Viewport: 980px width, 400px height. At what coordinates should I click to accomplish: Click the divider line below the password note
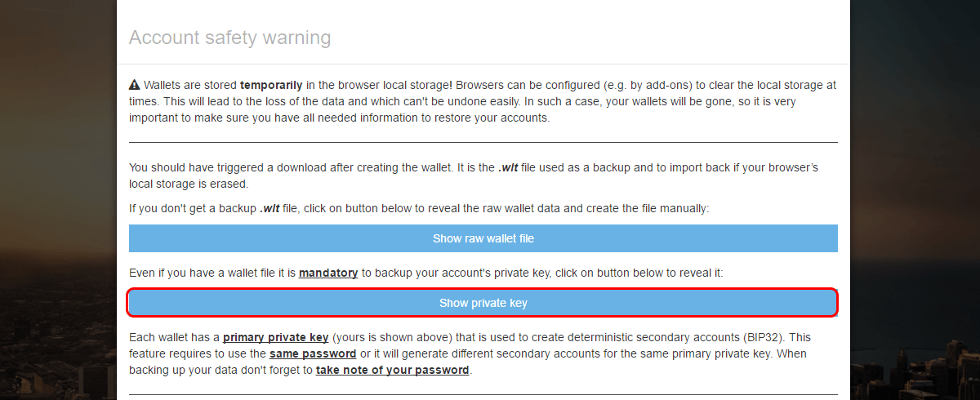pos(483,395)
